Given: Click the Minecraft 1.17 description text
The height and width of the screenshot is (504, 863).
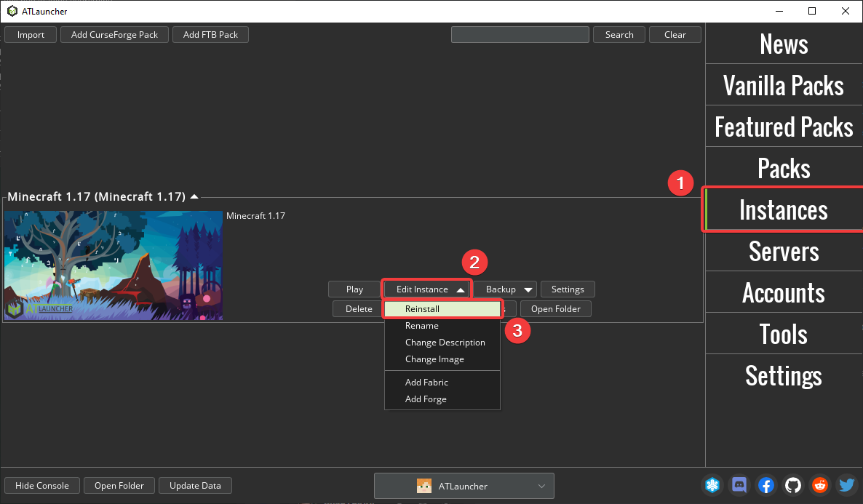Looking at the screenshot, I should pyautogui.click(x=255, y=216).
